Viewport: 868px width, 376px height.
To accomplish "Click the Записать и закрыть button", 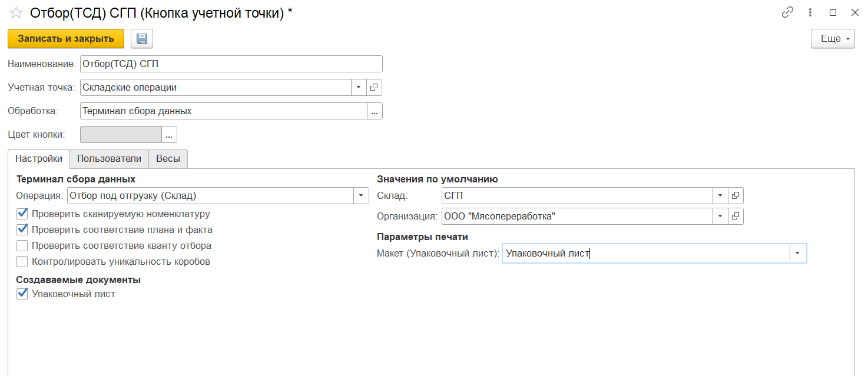I will click(x=66, y=39).
